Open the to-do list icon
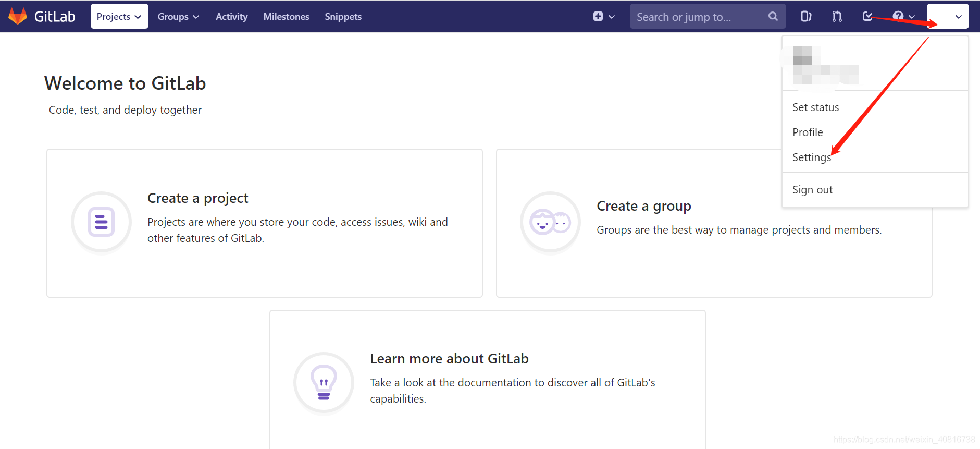The height and width of the screenshot is (449, 980). [x=867, y=16]
